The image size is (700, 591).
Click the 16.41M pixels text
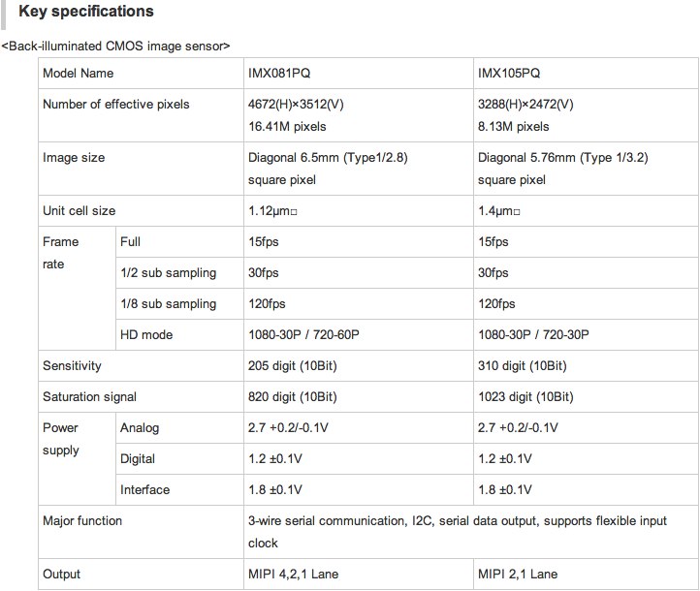point(287,126)
